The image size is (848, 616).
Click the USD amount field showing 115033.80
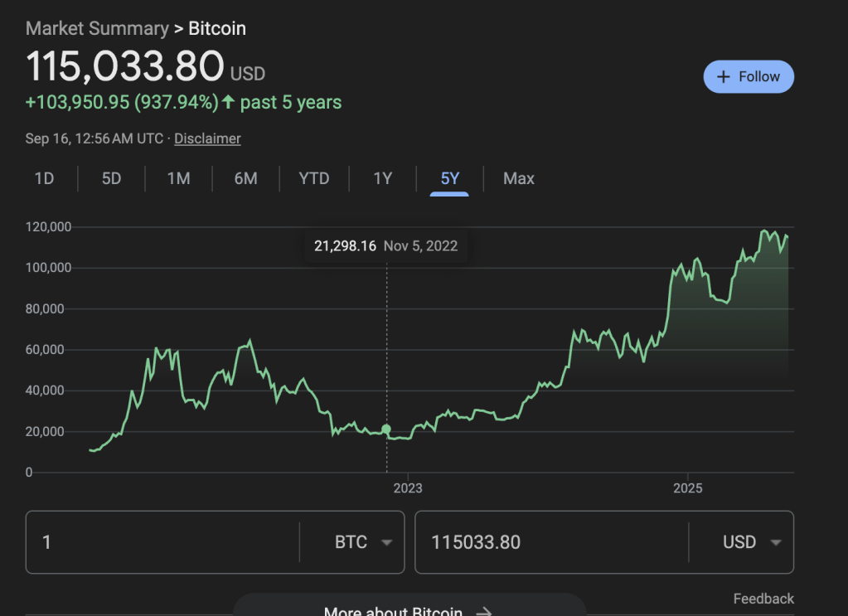tap(550, 542)
